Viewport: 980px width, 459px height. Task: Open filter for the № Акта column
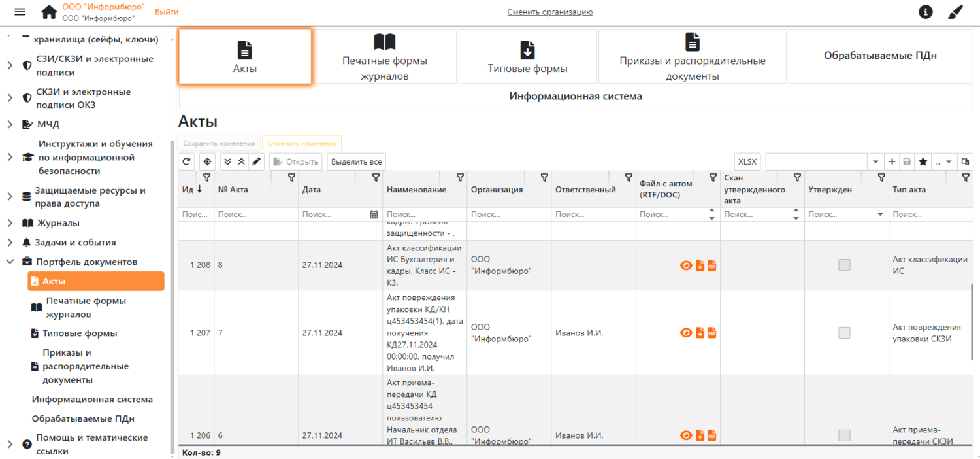coord(291,177)
